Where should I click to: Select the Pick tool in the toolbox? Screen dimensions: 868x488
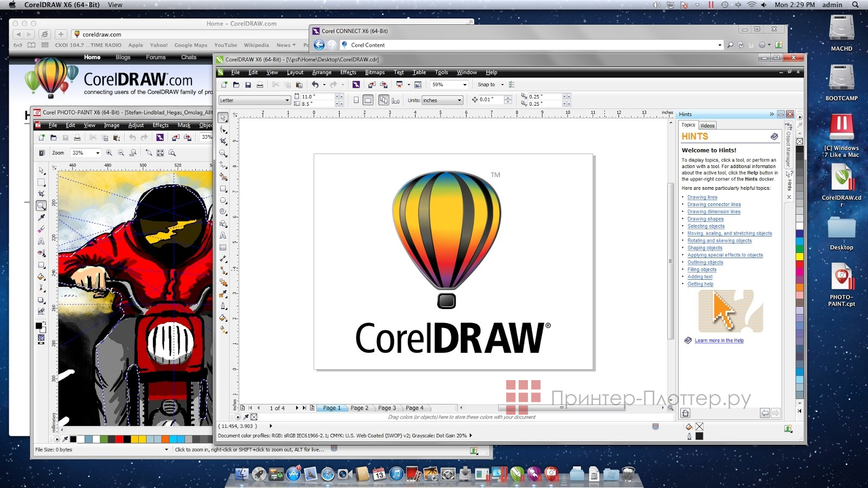point(223,117)
